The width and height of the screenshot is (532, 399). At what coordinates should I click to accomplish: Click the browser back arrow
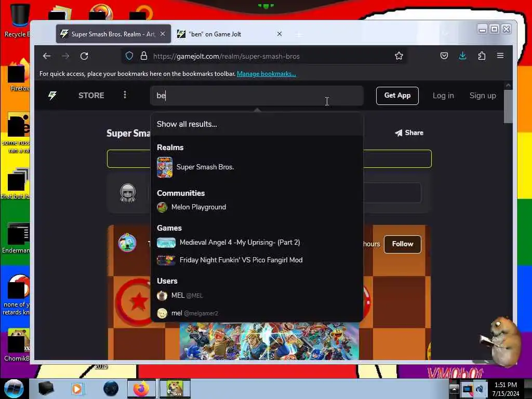tap(46, 56)
